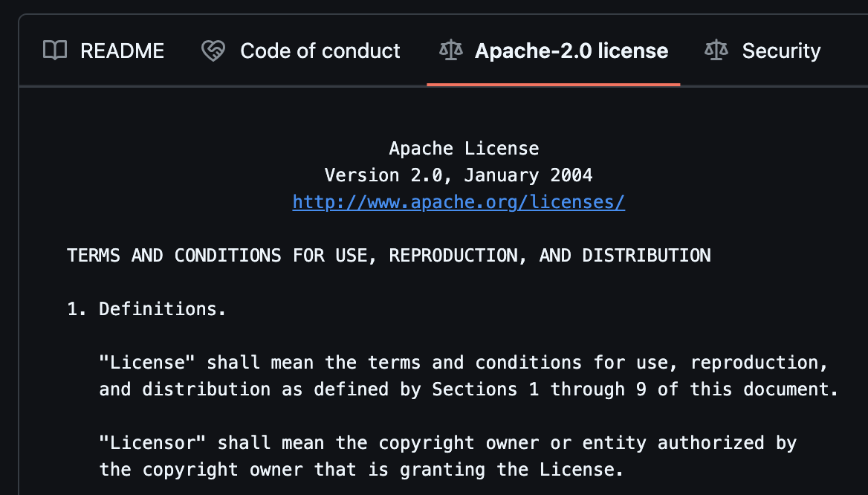Viewport: 868px width, 495px height.
Task: Select the Apache-2.0 license tab label
Action: (x=571, y=51)
